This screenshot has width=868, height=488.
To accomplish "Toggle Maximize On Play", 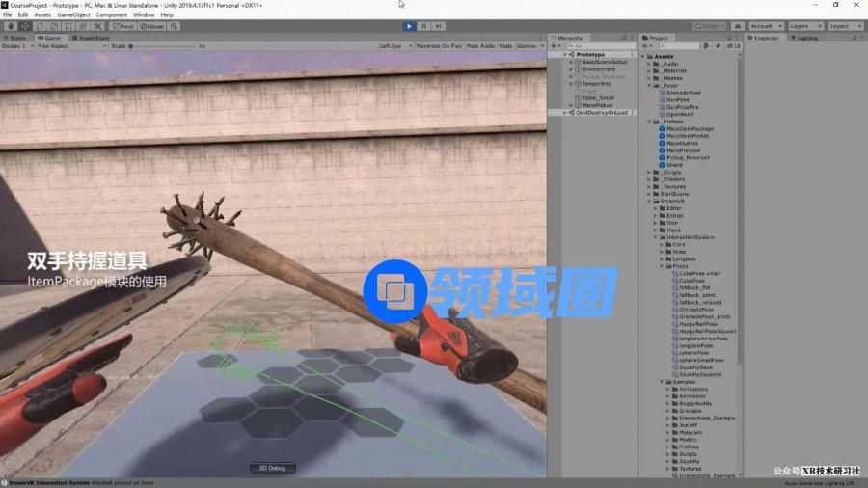I will pos(439,45).
